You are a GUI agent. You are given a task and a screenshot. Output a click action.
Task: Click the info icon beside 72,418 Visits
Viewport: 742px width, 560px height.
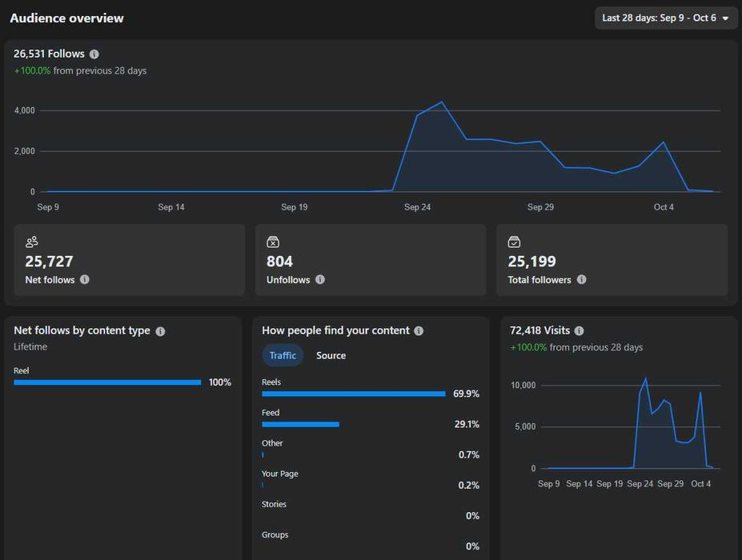pos(580,330)
